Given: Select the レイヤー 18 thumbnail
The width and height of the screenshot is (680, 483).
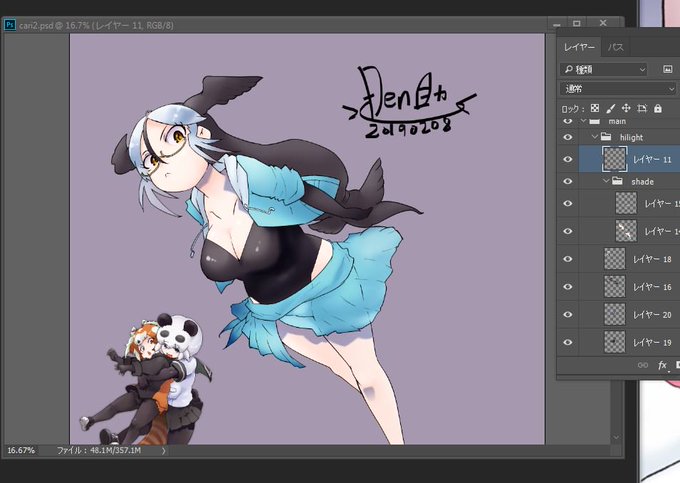Looking at the screenshot, I should pos(615,259).
